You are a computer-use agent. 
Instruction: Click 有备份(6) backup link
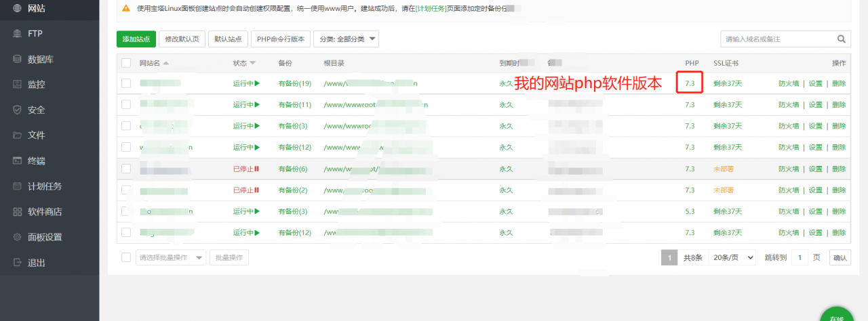293,169
